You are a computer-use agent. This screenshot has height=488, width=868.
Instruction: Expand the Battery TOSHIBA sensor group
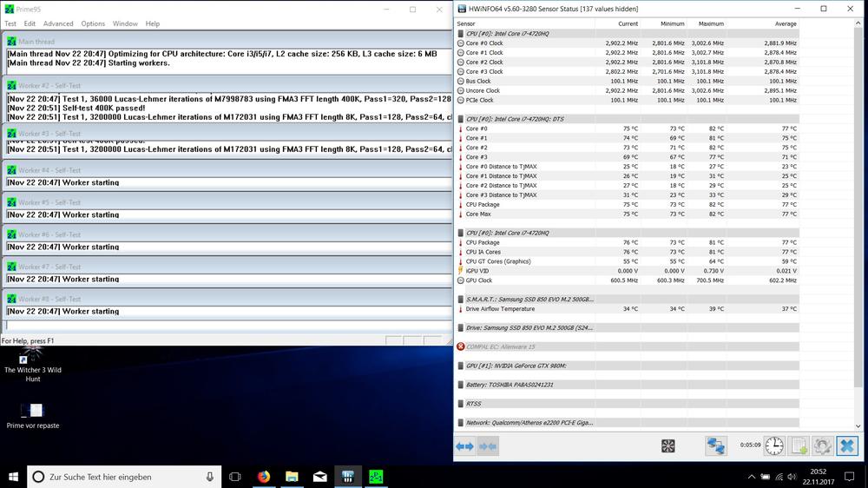pyautogui.click(x=510, y=385)
